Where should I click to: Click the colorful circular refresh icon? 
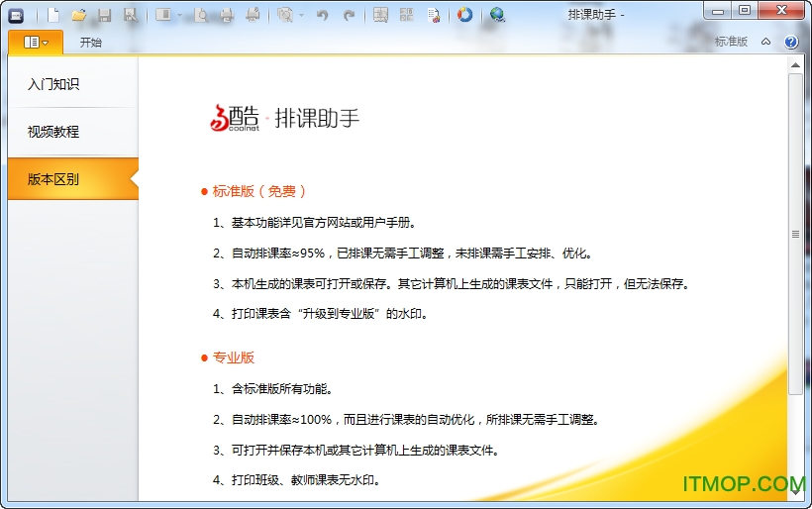[x=464, y=15]
